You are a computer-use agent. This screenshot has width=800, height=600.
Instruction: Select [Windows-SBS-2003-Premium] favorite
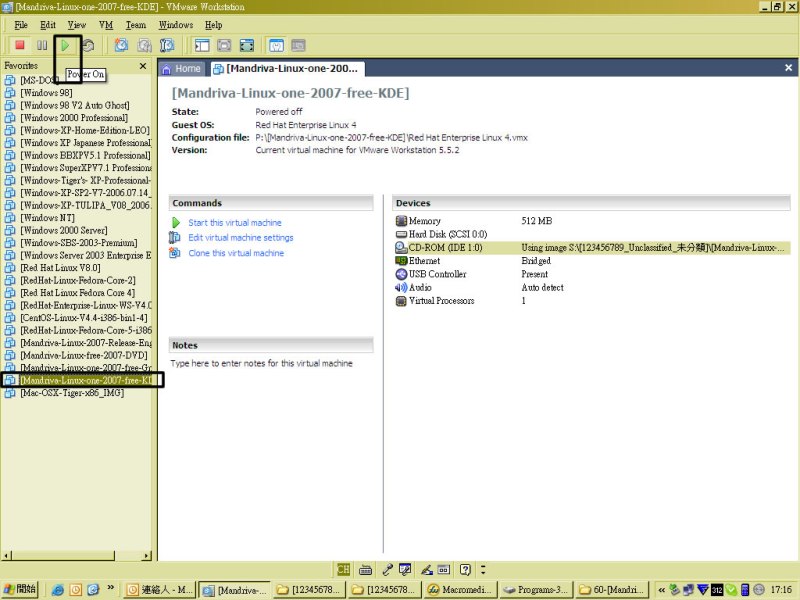tap(79, 243)
